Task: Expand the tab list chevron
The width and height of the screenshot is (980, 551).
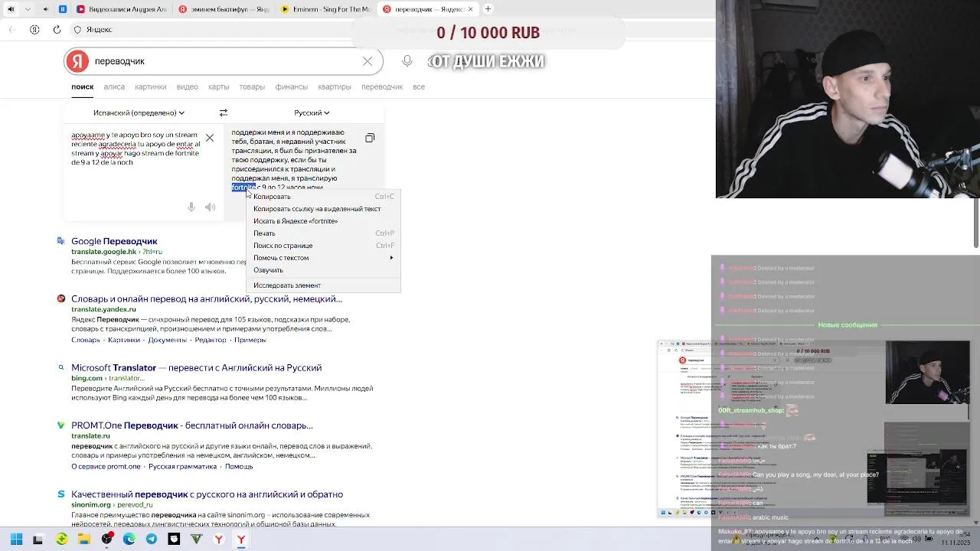Action: click(28, 9)
